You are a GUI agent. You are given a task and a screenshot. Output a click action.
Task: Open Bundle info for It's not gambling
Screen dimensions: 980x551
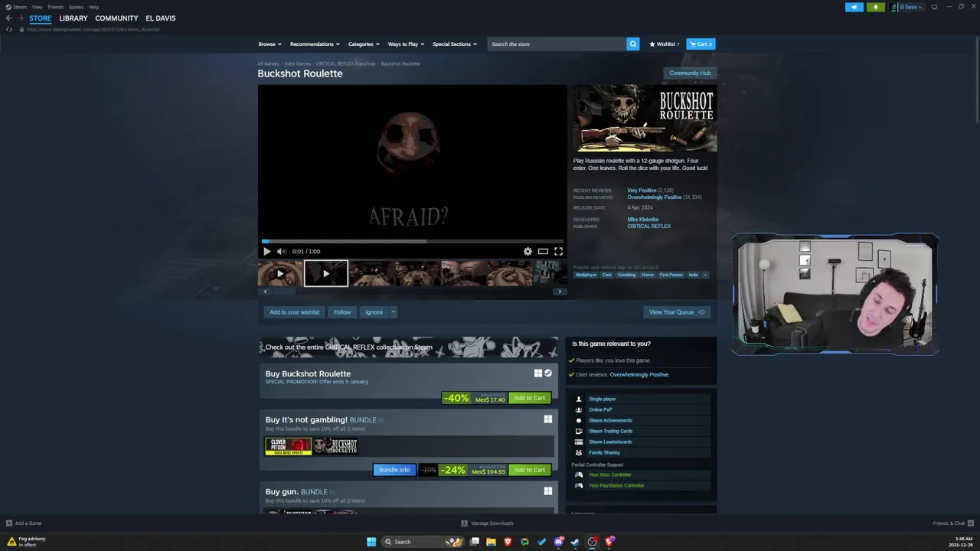point(394,470)
